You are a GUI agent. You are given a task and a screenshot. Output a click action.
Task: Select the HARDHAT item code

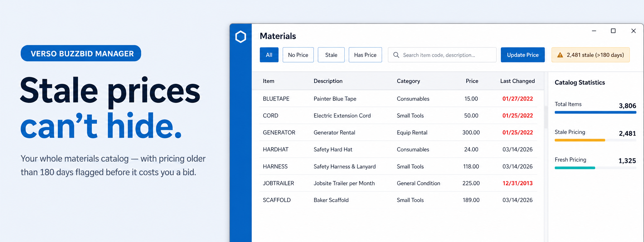(275, 149)
